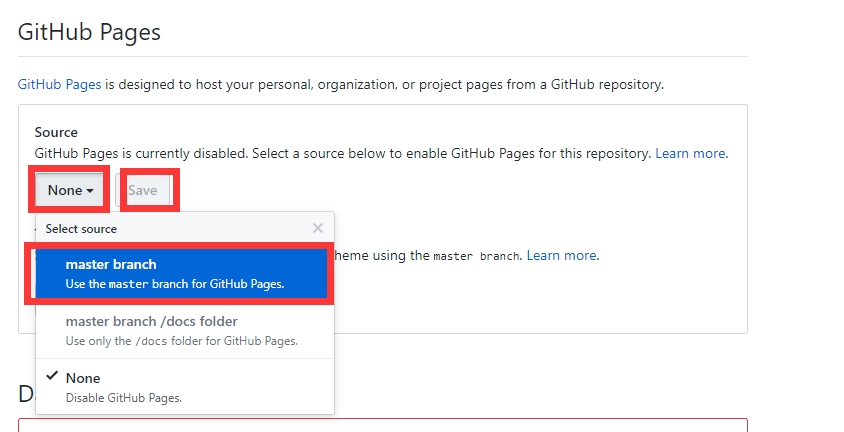Click the GitHub Pages page heading
Viewport: 844px width, 432px height.
pyautogui.click(x=89, y=32)
